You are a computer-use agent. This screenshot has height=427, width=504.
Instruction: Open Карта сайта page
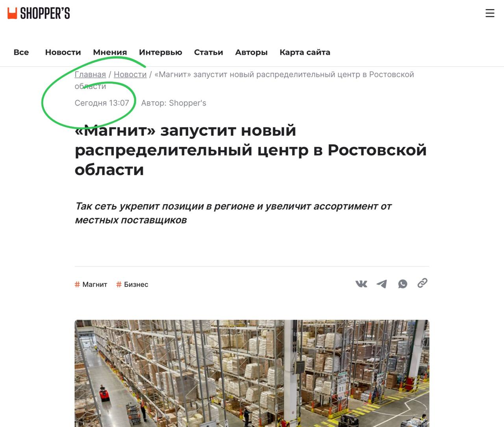tap(305, 52)
